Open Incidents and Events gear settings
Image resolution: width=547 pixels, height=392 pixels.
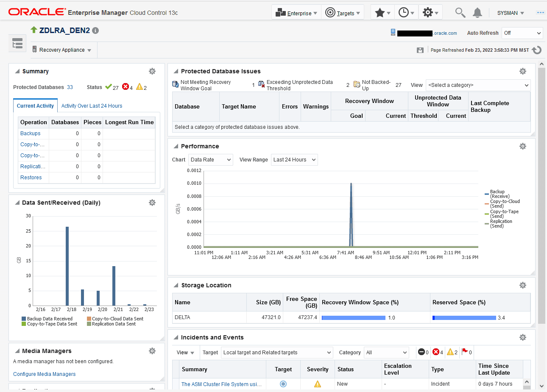523,337
